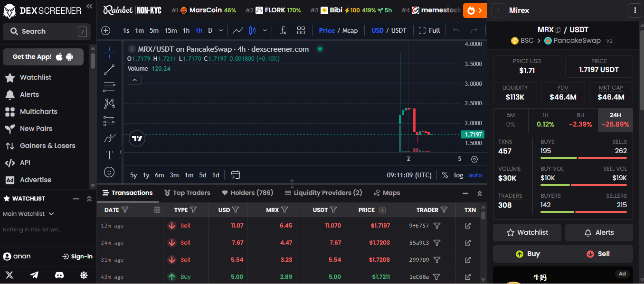Click the Search input field
The image size is (644, 284).
(47, 32)
